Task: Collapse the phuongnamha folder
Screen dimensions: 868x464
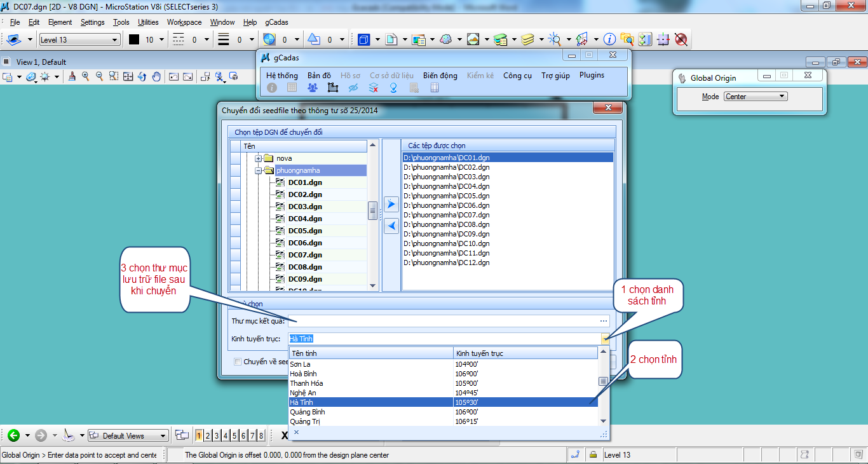Action: (x=259, y=170)
